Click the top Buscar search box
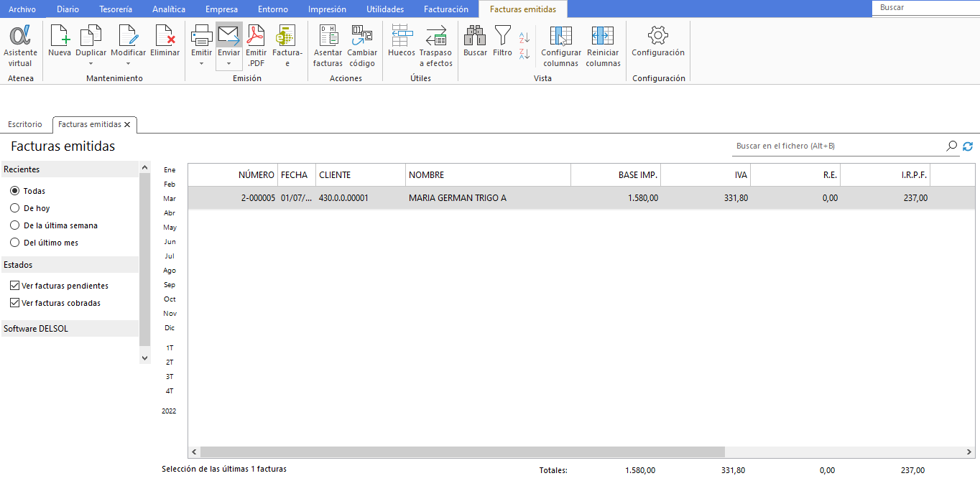 click(x=925, y=7)
